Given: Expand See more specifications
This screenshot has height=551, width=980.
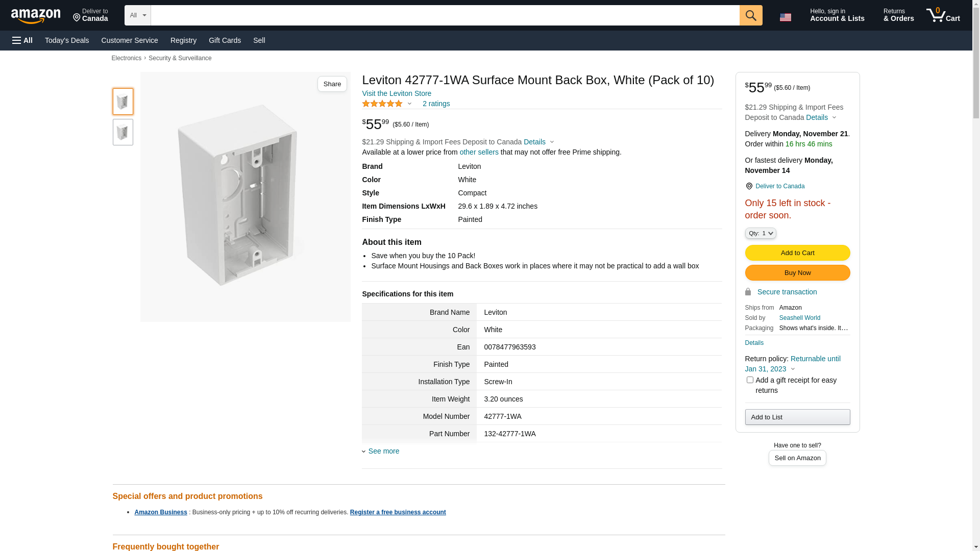Looking at the screenshot, I should click(383, 451).
